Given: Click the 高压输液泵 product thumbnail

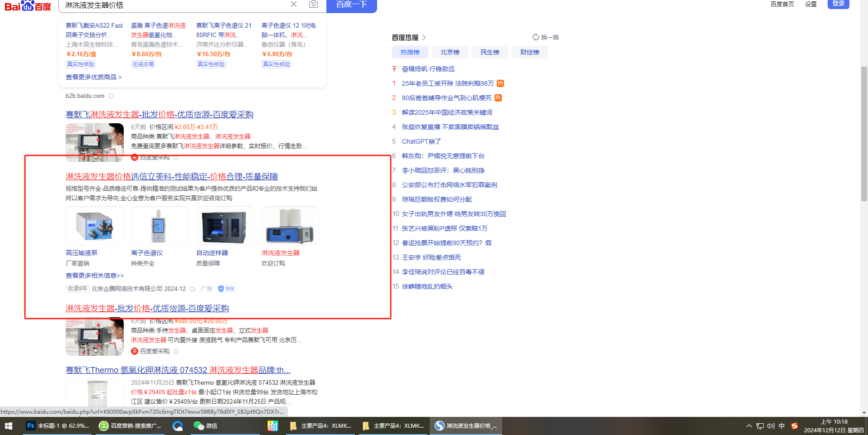Looking at the screenshot, I should 95,226.
